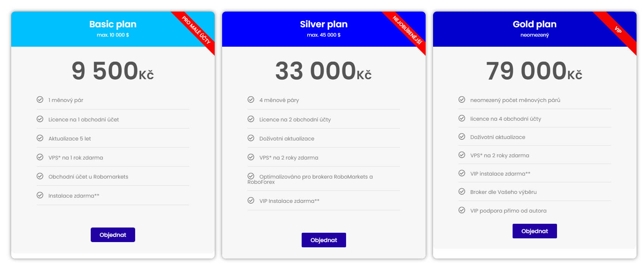Click the 'PRO MALÉ ÚČTY' red ribbon
This screenshot has width=644, height=263.
[x=196, y=30]
